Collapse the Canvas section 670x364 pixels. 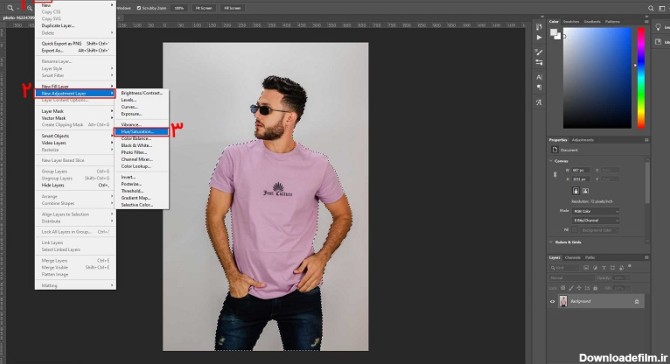click(x=551, y=161)
